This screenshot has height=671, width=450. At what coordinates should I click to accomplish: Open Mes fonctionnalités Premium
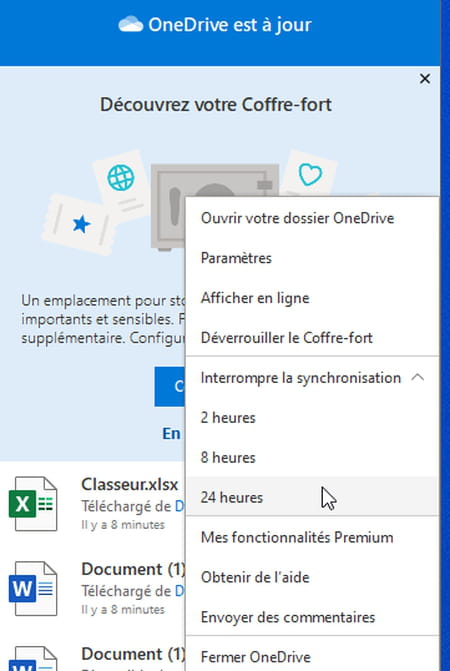point(313,537)
